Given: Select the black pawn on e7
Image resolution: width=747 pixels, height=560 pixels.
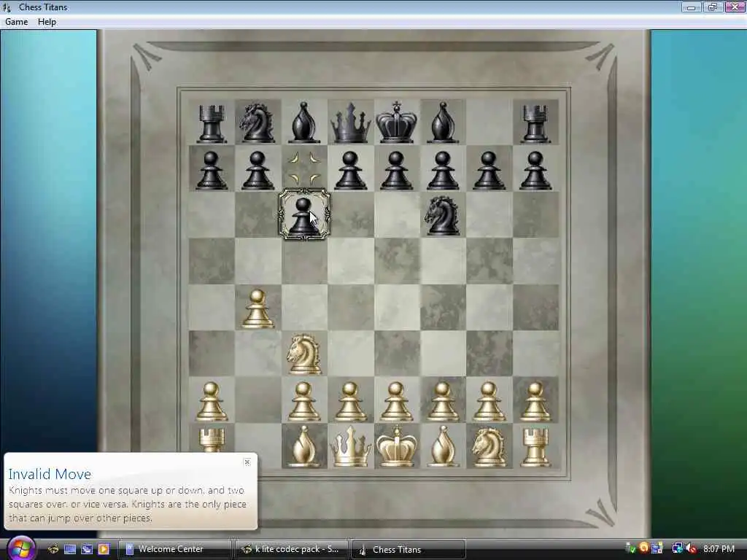Looking at the screenshot, I should click(396, 171).
